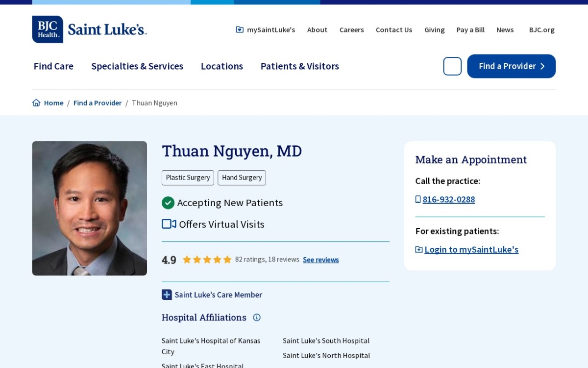Open the Giving link
Viewport: 588px width, 368px height.
coord(435,29)
